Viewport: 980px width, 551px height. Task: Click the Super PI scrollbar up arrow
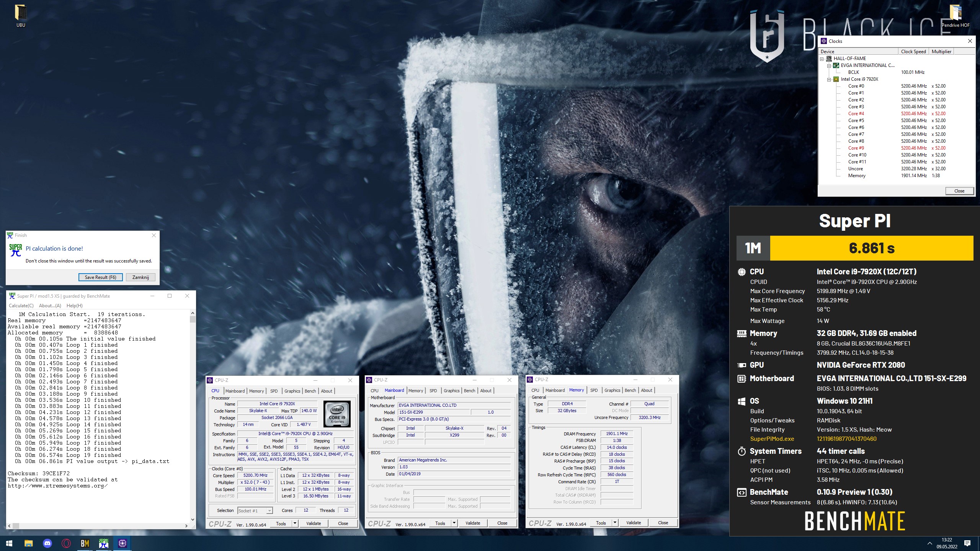pyautogui.click(x=193, y=313)
